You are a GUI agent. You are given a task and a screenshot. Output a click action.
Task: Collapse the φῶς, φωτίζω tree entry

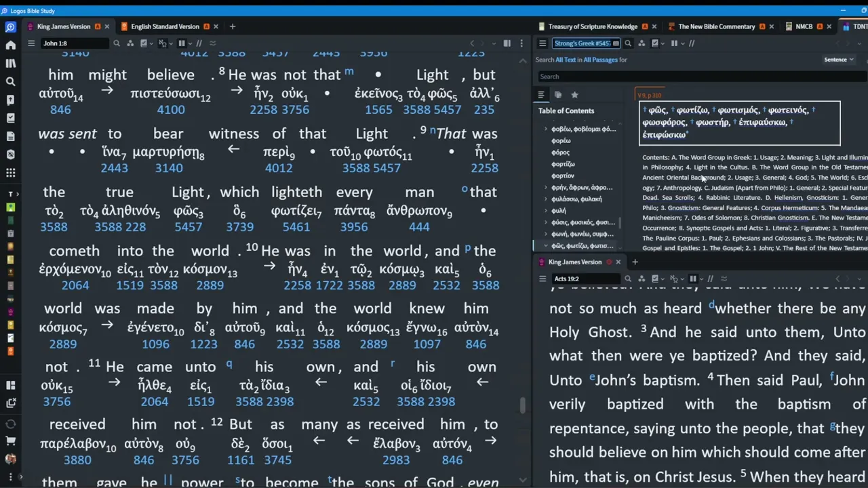(546, 245)
